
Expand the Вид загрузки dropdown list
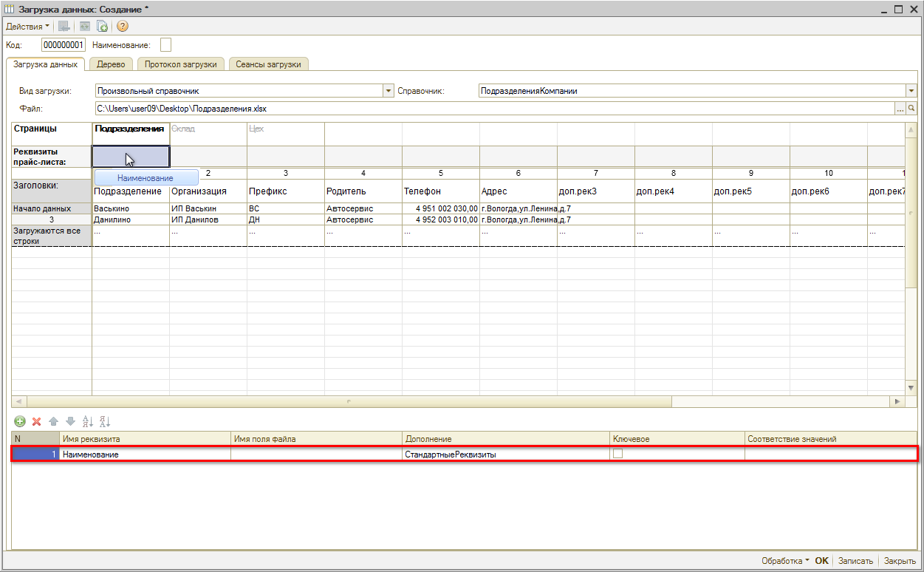pyautogui.click(x=389, y=91)
